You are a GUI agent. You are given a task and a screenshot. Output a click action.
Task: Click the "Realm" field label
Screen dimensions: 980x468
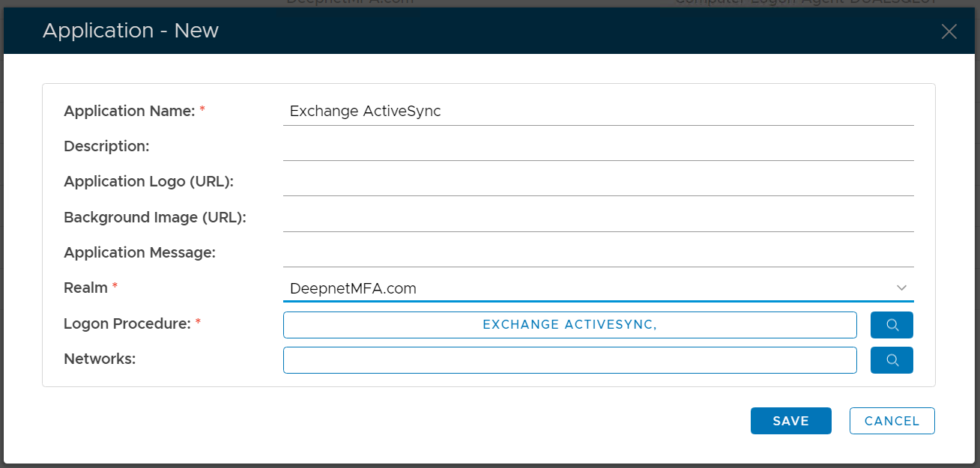click(x=85, y=288)
